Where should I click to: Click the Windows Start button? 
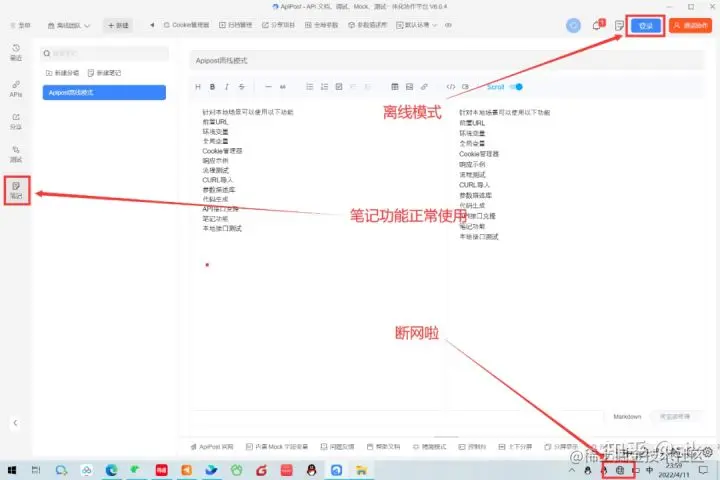[x=12, y=470]
